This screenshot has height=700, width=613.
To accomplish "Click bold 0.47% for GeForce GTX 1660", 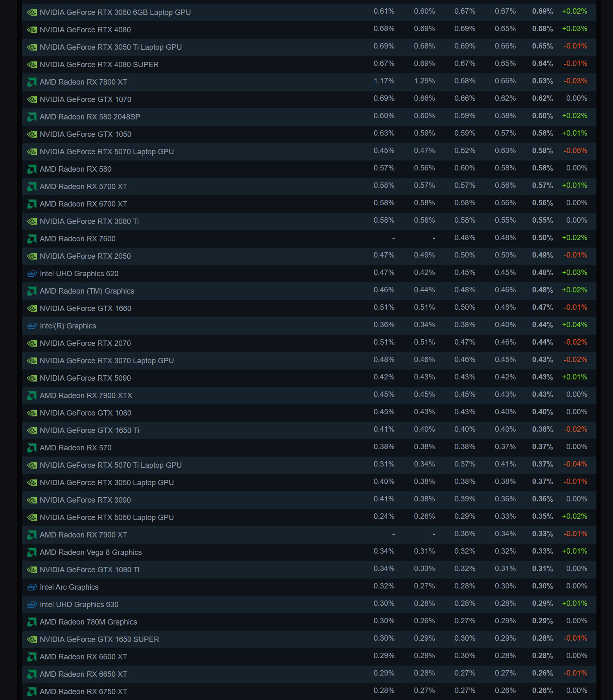I will pos(543,307).
